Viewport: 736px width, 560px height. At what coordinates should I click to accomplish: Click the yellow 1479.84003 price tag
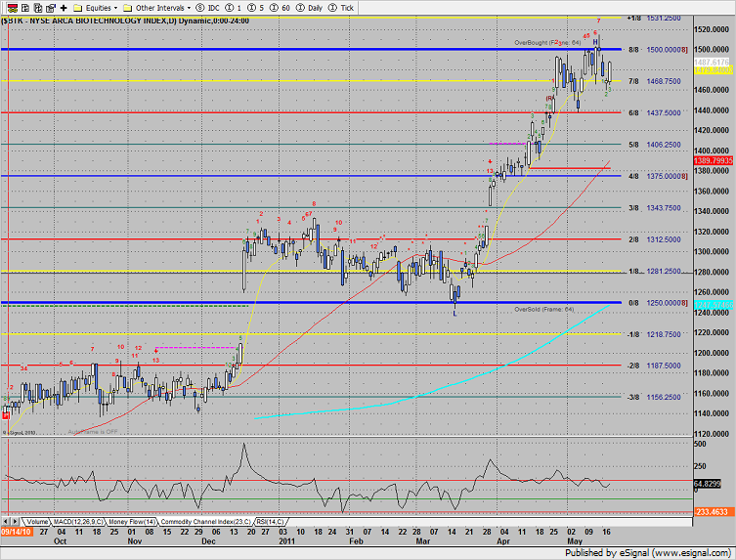(x=713, y=70)
